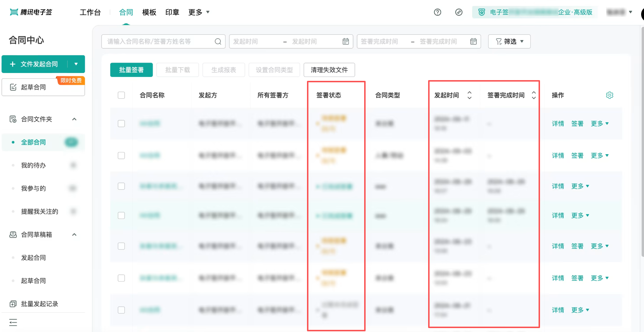Click the 生成报表 button
Image resolution: width=644 pixels, height=332 pixels.
point(224,70)
